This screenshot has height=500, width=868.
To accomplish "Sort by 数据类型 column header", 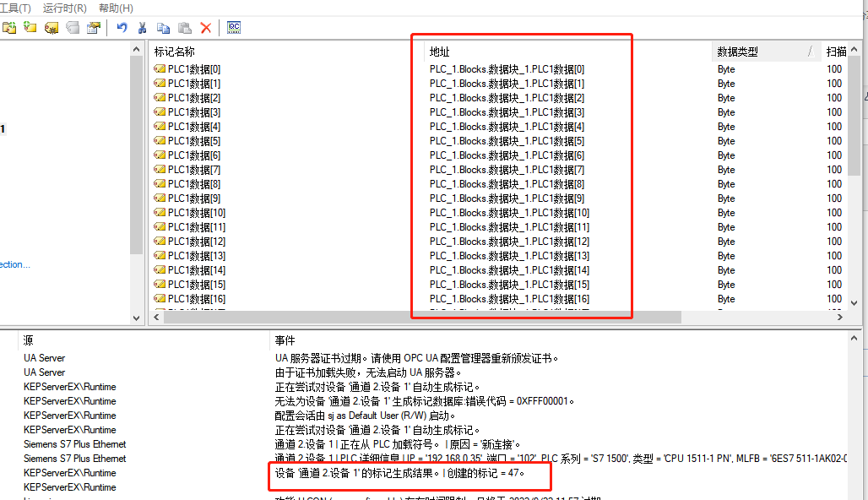I will click(x=737, y=52).
